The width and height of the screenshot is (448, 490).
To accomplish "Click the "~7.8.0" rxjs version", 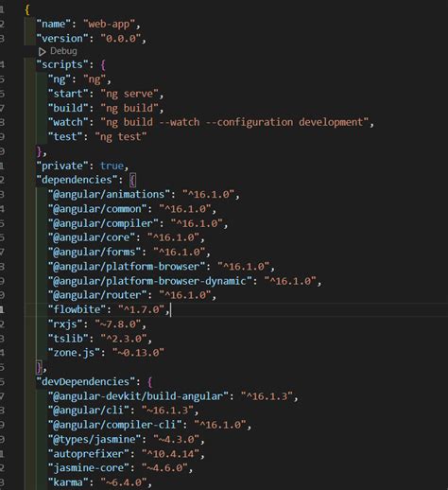I will pyautogui.click(x=118, y=324).
